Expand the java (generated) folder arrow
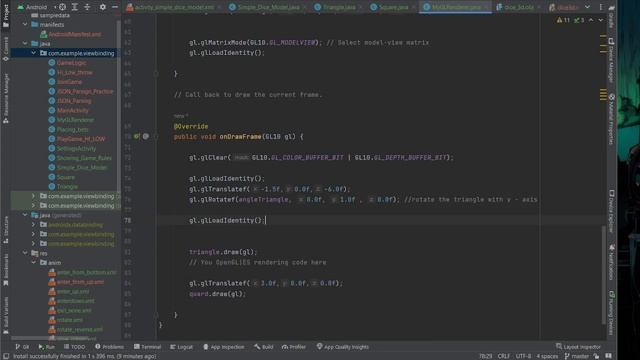The height and width of the screenshot is (360, 640). (25, 215)
